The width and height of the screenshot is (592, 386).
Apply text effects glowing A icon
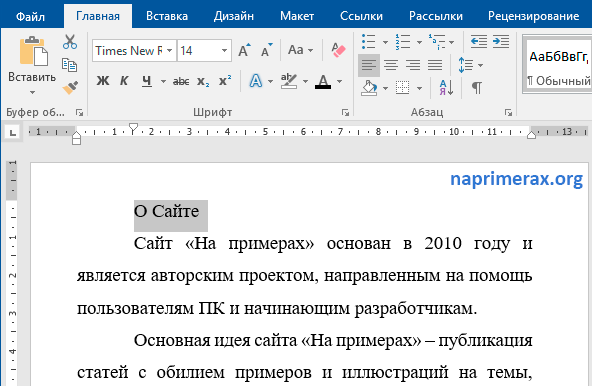(256, 81)
